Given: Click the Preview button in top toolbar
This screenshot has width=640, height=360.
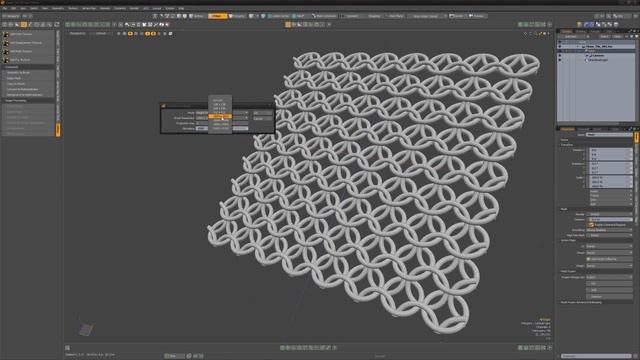Looking at the screenshot, I should (477, 16).
